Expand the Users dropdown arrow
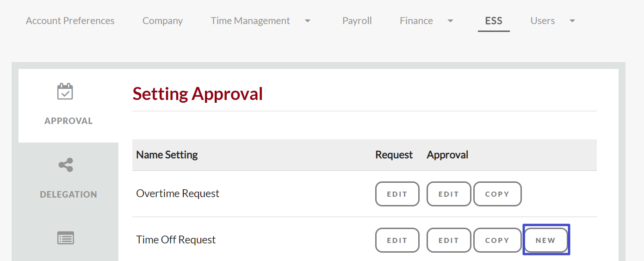This screenshot has height=261, width=644. tap(572, 21)
